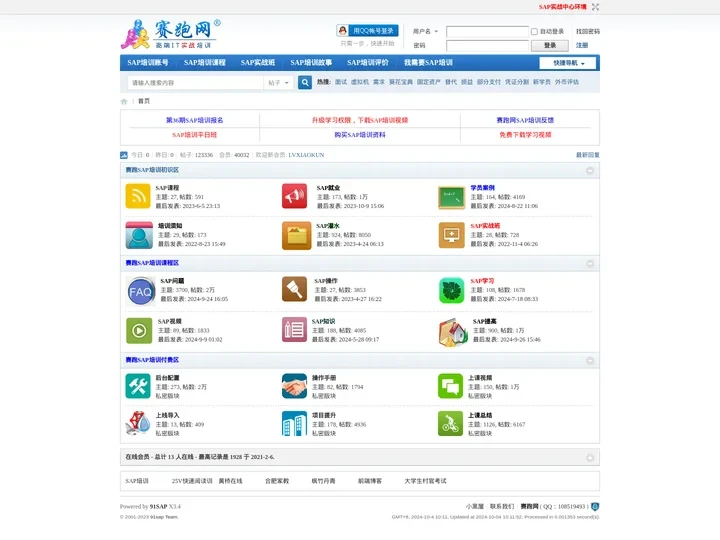This screenshot has height=540, width=720.
Task: Enable the 自动登录 checkbox
Action: click(534, 32)
